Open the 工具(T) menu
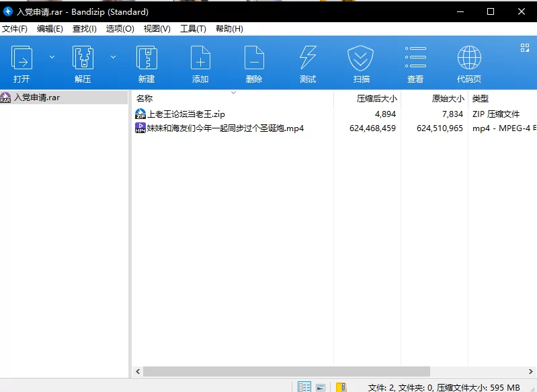The height and width of the screenshot is (392, 537). (x=193, y=29)
